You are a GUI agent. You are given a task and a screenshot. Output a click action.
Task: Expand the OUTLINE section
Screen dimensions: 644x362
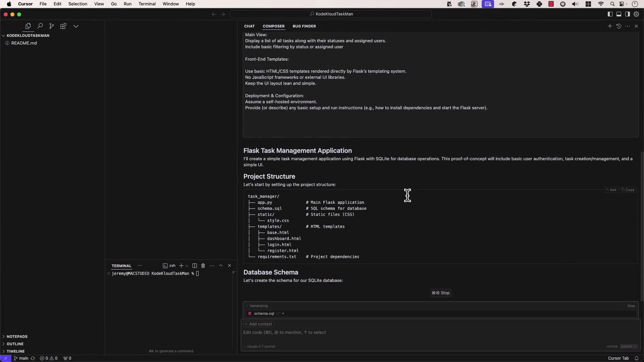click(15, 344)
